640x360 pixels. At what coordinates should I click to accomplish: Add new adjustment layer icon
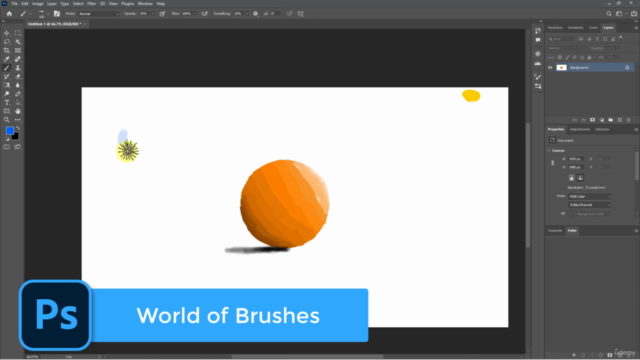(602, 120)
